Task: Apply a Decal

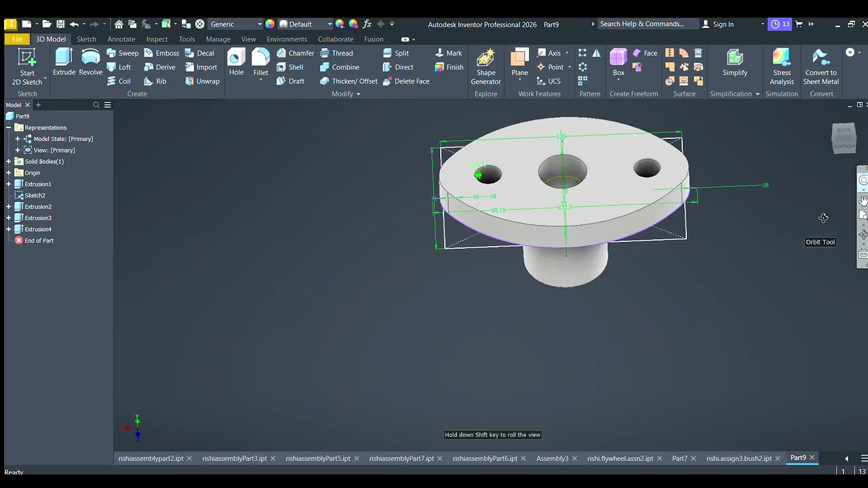Action: pyautogui.click(x=199, y=53)
